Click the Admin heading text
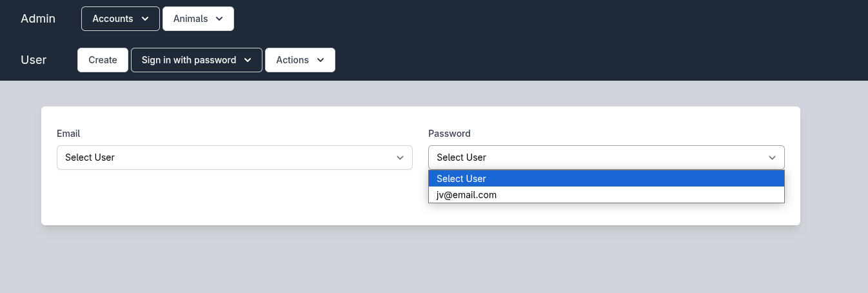The height and width of the screenshot is (293, 868). pos(38,19)
